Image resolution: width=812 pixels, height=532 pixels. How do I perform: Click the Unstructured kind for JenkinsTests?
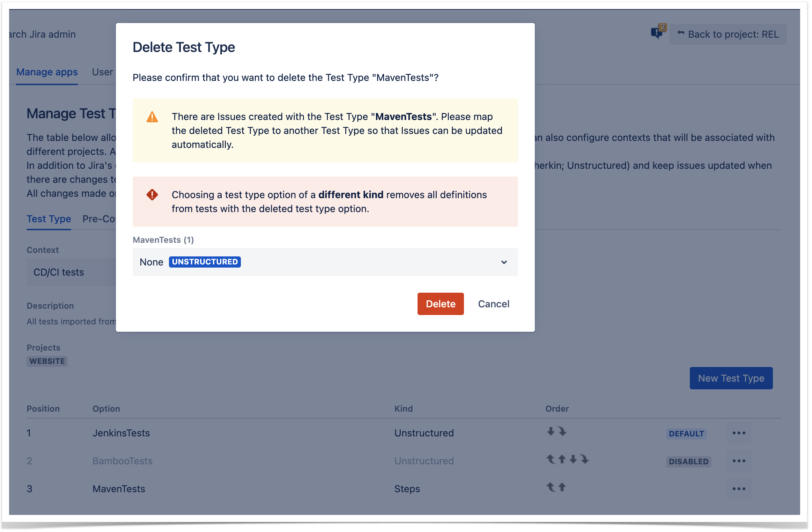coord(423,433)
